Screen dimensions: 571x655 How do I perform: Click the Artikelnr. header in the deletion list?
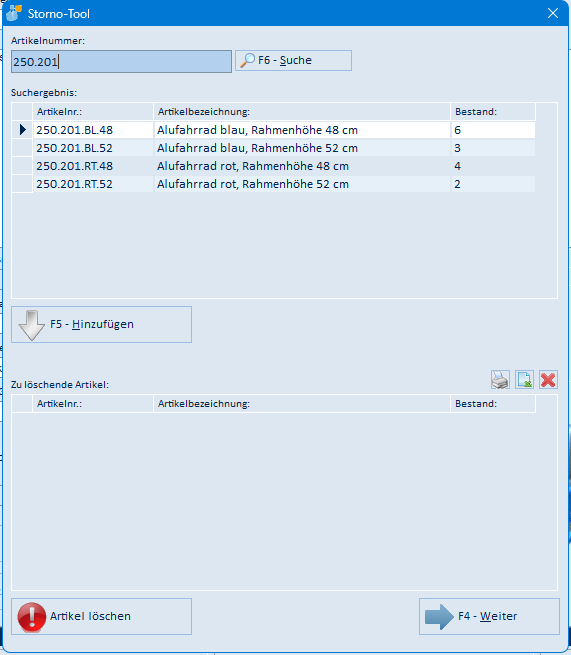pos(93,404)
